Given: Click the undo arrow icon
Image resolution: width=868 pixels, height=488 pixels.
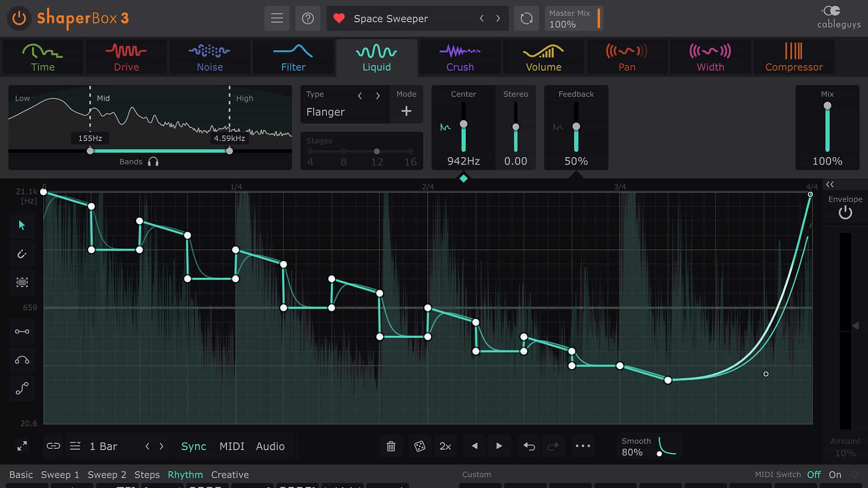Looking at the screenshot, I should click(529, 446).
